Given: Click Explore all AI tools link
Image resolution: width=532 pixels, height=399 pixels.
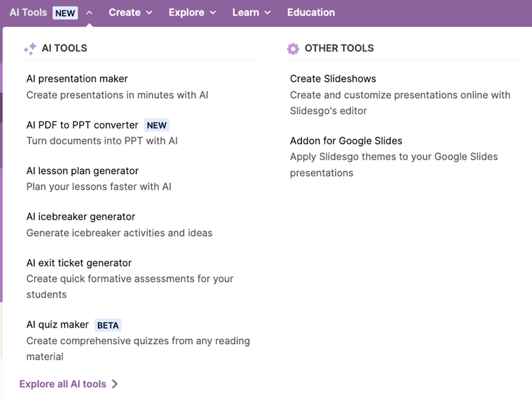Looking at the screenshot, I should (x=63, y=384).
